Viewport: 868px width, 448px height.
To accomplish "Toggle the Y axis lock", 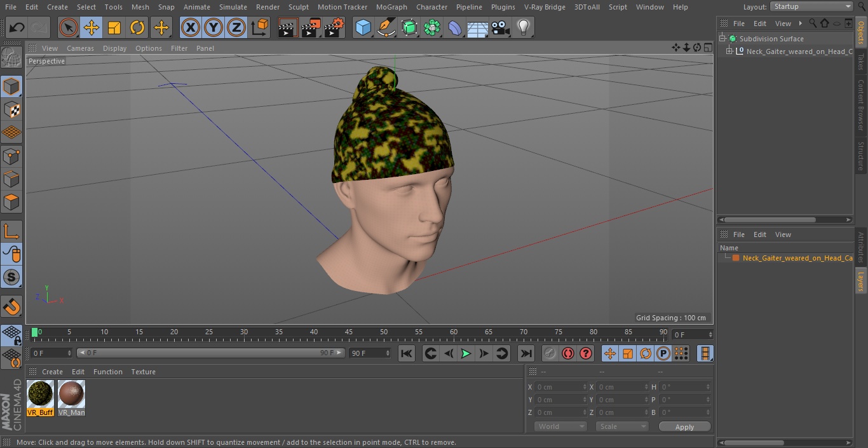I will [214, 28].
